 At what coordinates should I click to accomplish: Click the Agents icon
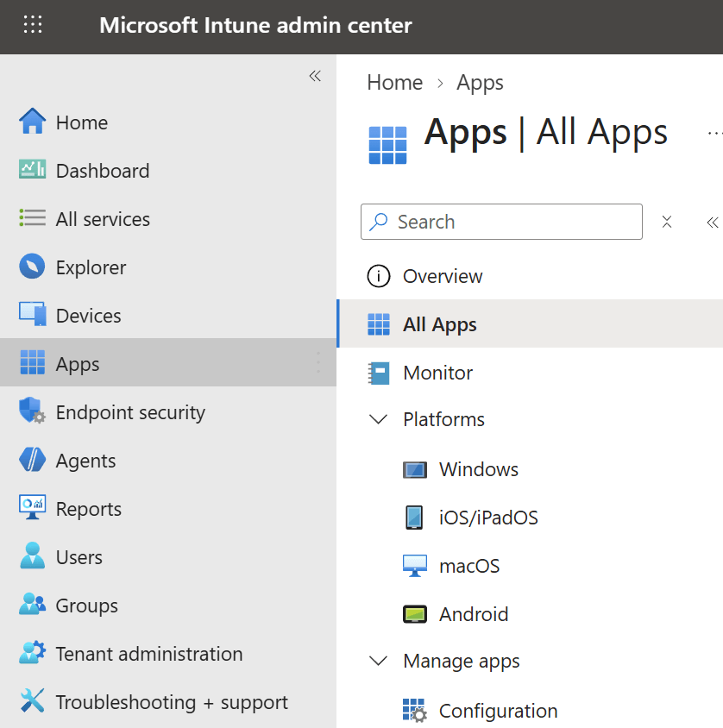[32, 459]
